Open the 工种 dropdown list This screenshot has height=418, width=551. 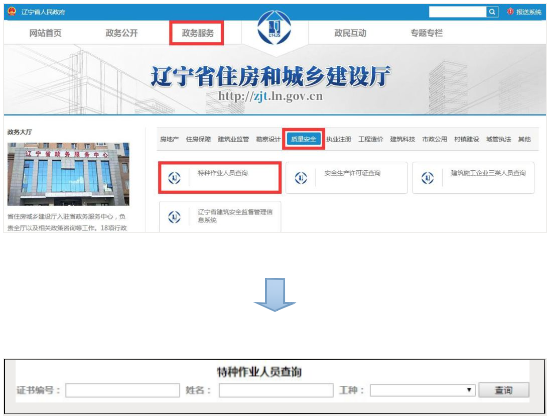423,390
